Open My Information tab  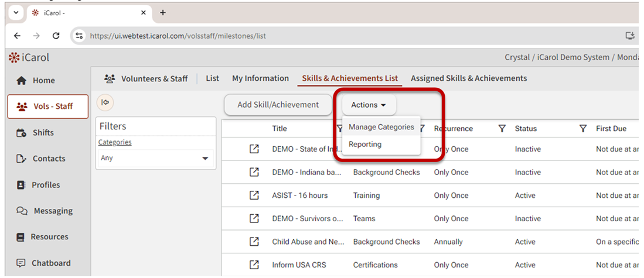(x=260, y=78)
